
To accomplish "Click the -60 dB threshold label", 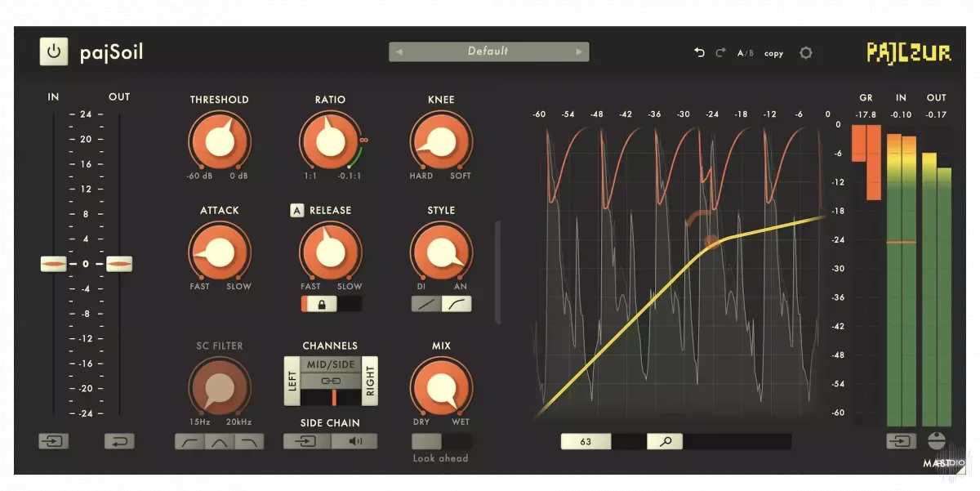I will 199,176.
